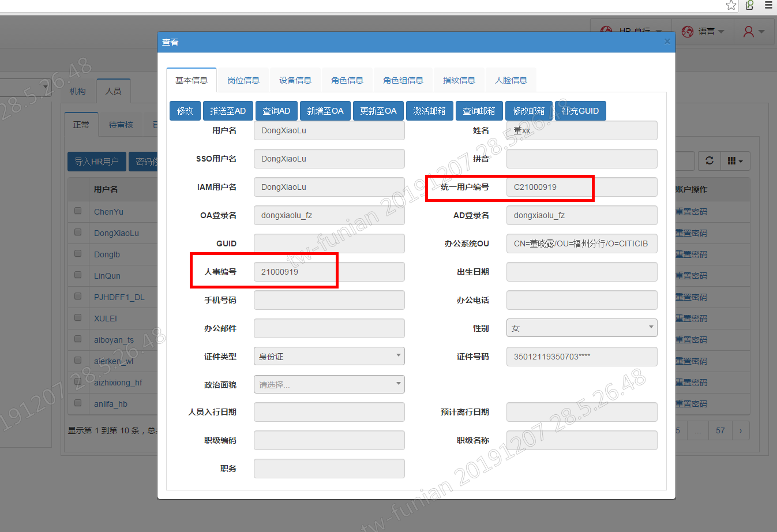Click the browser bookmark star icon
Screen dimensions: 777x532
[731, 5]
